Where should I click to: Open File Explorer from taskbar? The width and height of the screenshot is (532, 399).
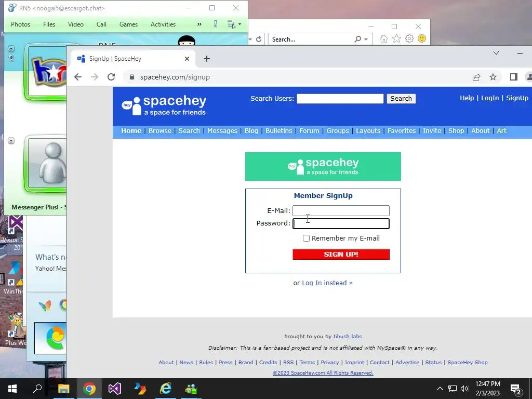click(63, 389)
